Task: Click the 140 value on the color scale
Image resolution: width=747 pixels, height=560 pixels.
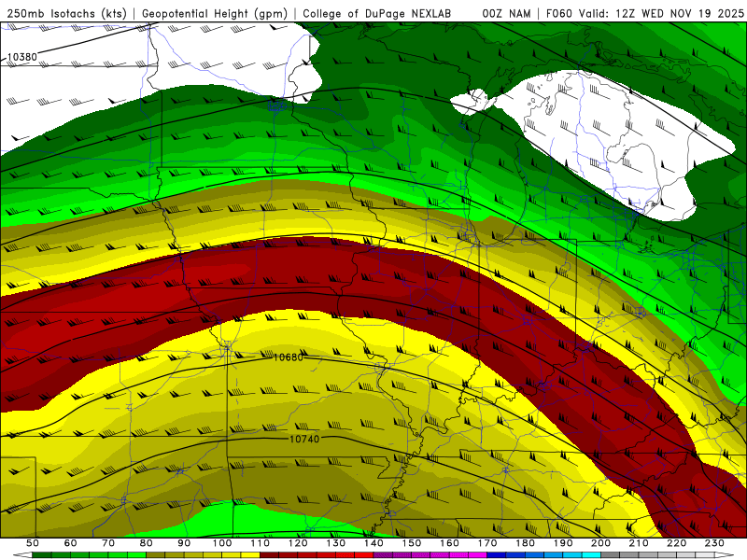Action: (x=373, y=543)
